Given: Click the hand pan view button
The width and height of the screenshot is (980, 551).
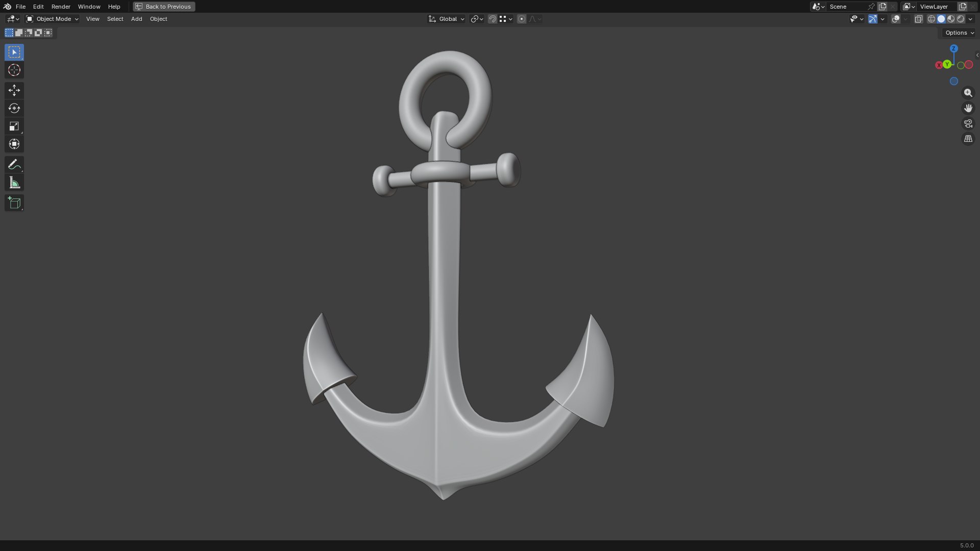Looking at the screenshot, I should tap(968, 108).
